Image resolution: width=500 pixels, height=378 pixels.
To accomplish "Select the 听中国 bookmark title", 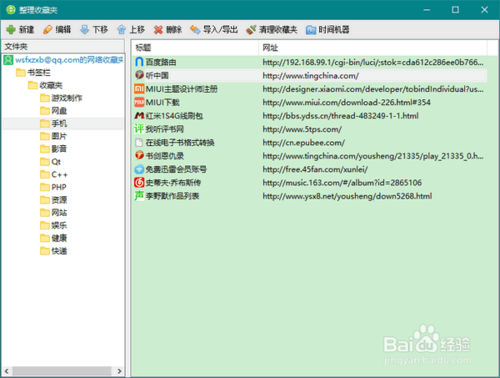I will click(157, 75).
